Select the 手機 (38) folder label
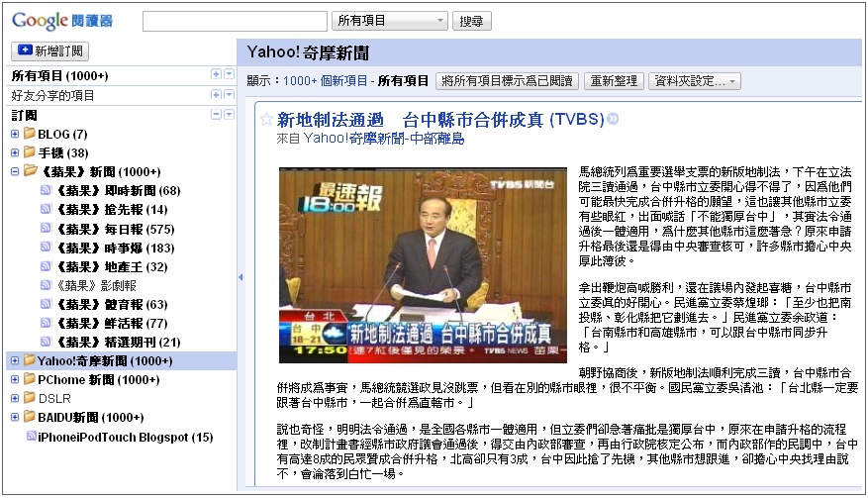Image resolution: width=868 pixels, height=498 pixels. point(63,152)
